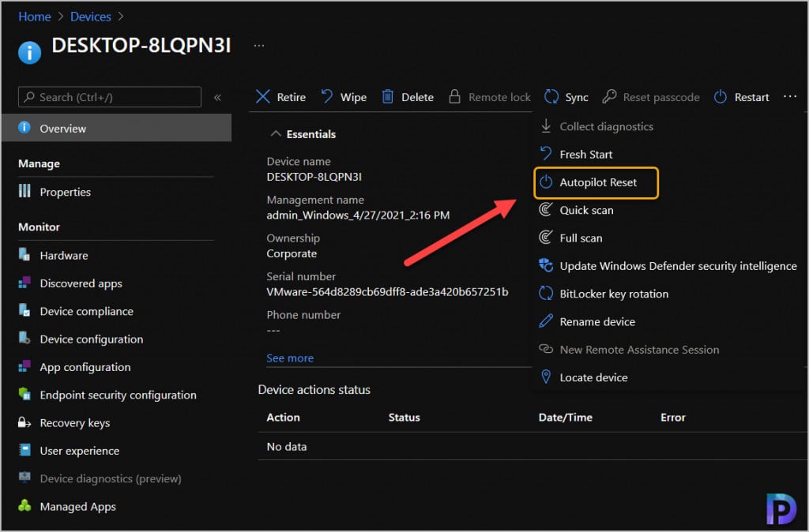Click the Restart power icon

coord(721,96)
